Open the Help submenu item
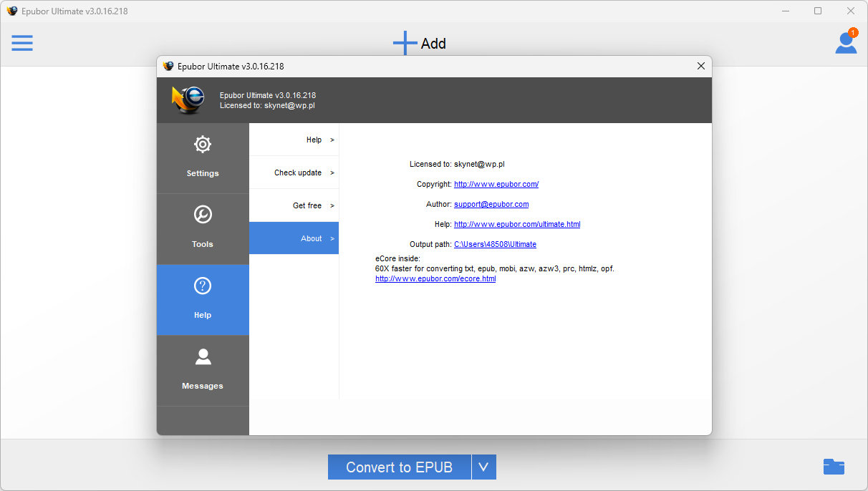The height and width of the screenshot is (491, 868). click(294, 140)
